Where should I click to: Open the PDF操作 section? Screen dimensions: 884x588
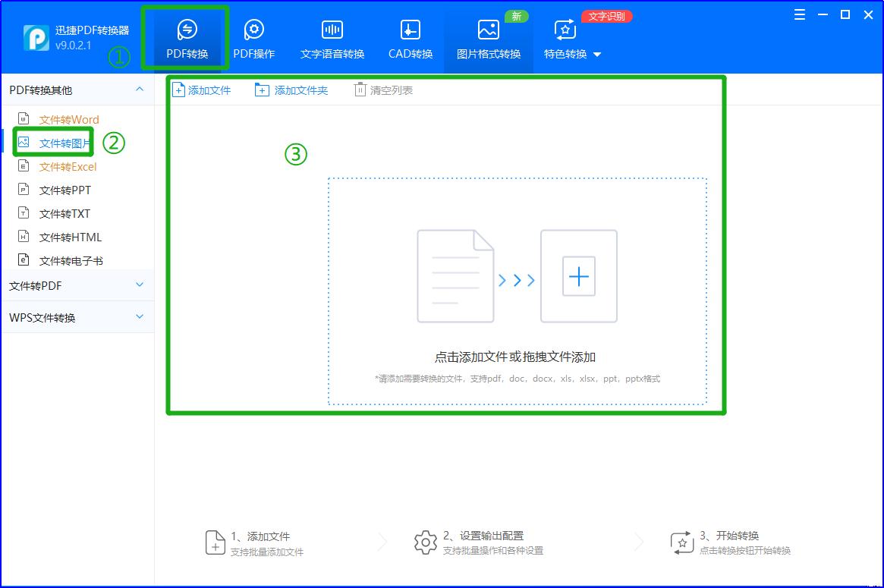(x=253, y=38)
